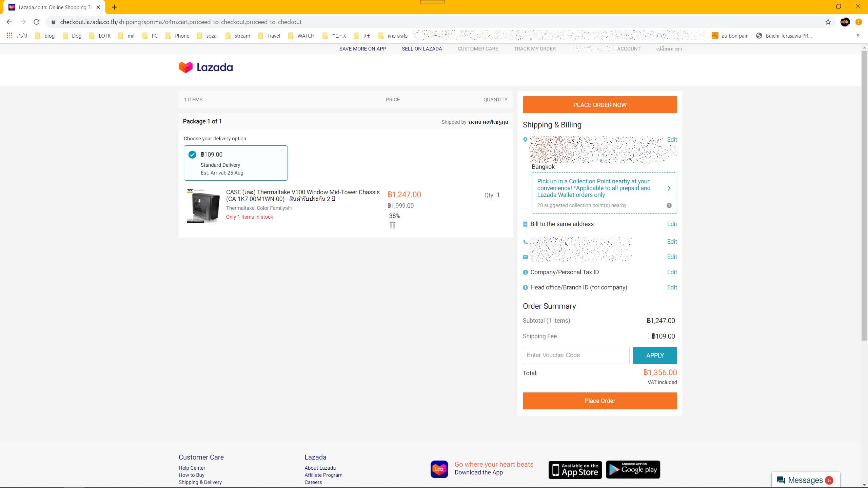Open About Lazada footer link
The image size is (868, 488).
point(320,468)
